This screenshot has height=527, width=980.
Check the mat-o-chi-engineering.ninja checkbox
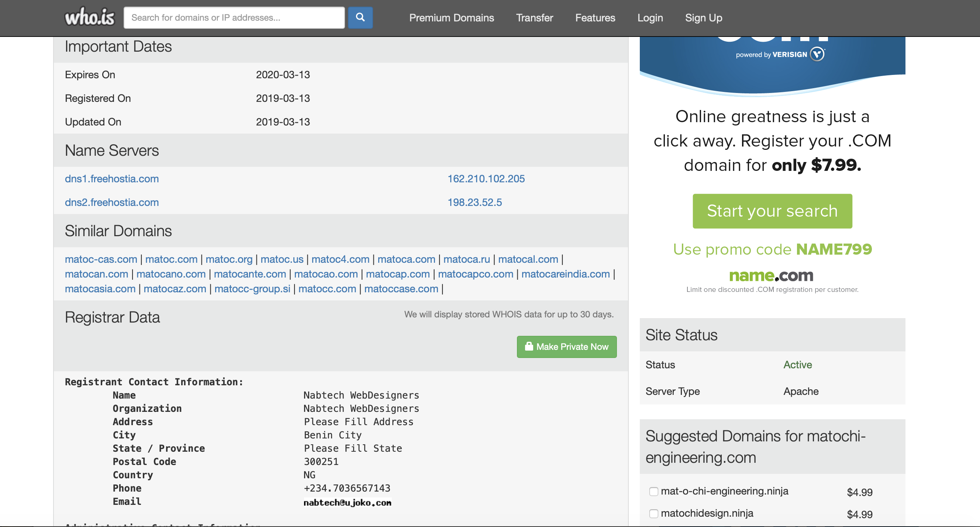pyautogui.click(x=653, y=492)
